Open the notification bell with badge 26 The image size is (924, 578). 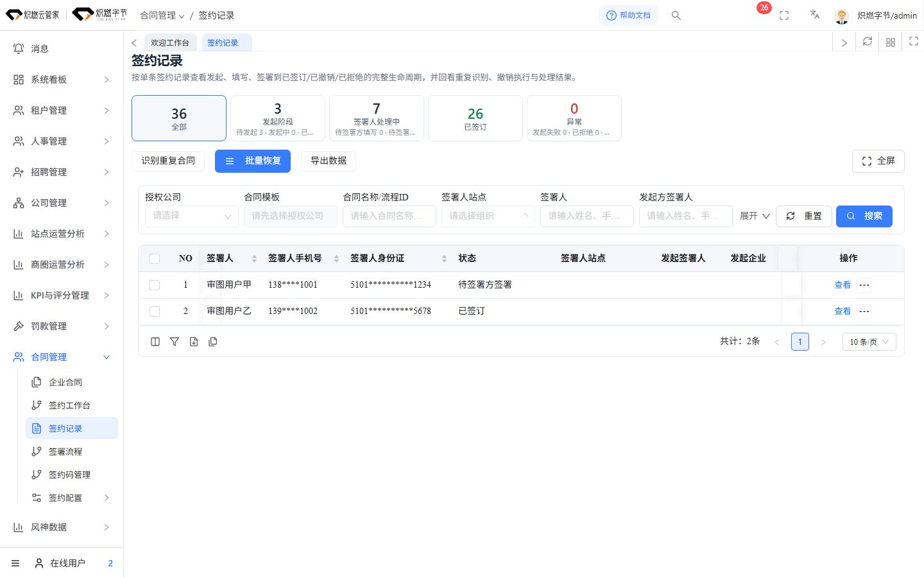pyautogui.click(x=763, y=8)
